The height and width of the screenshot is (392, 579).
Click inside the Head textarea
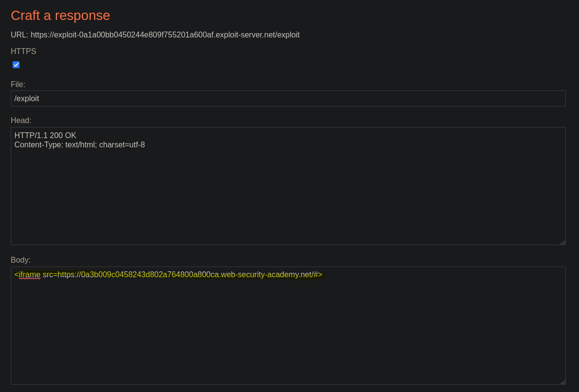pyautogui.click(x=288, y=186)
